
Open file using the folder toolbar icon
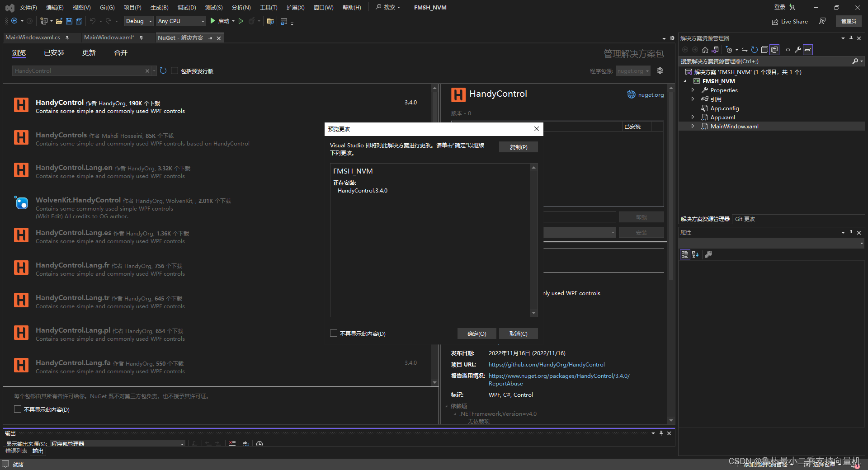click(59, 21)
